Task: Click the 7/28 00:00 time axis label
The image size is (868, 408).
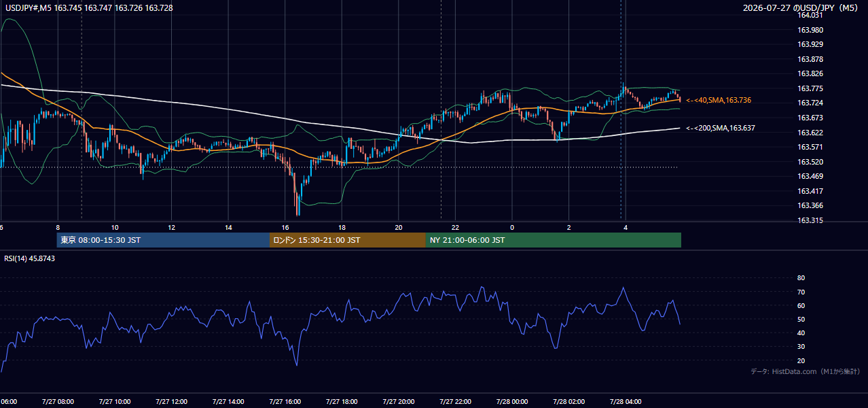Action: pos(512,401)
